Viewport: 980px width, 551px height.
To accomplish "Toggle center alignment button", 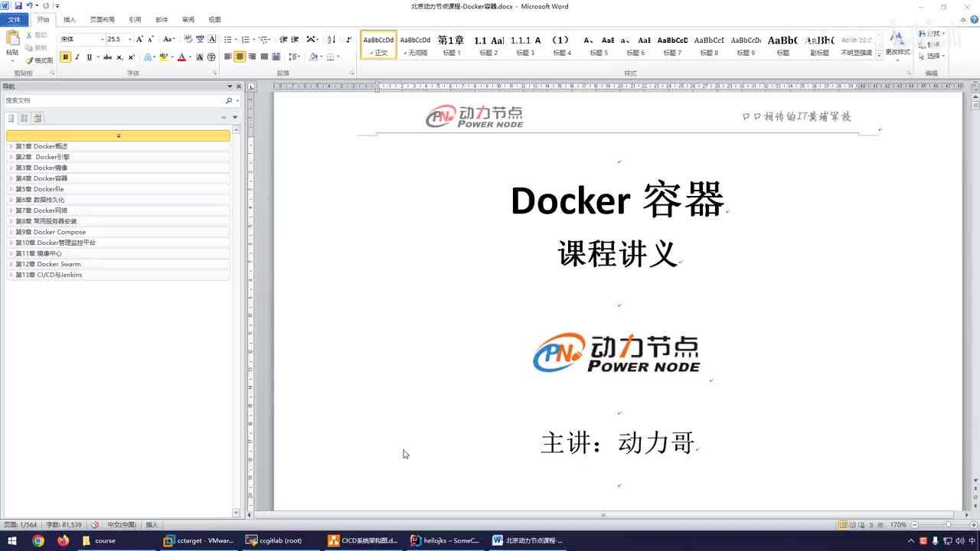I will click(x=240, y=57).
